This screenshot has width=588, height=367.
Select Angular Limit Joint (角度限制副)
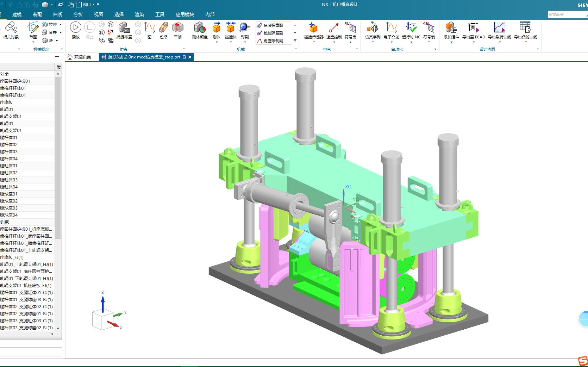click(x=270, y=41)
